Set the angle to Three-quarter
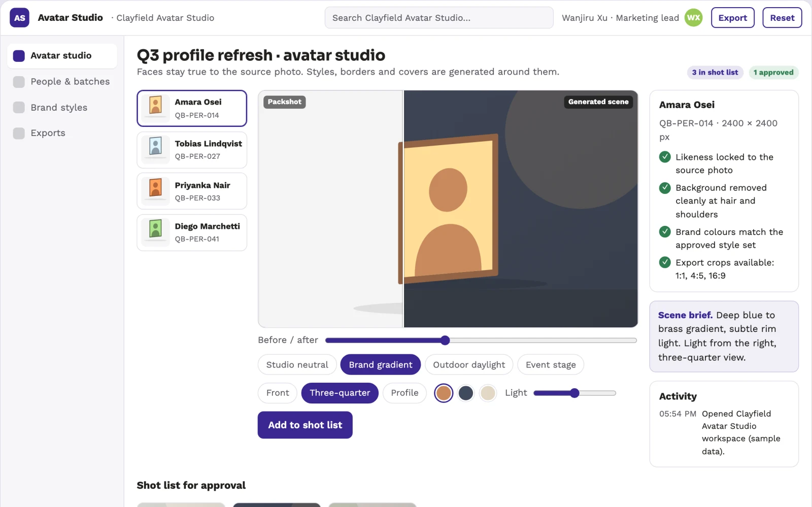 click(x=340, y=393)
